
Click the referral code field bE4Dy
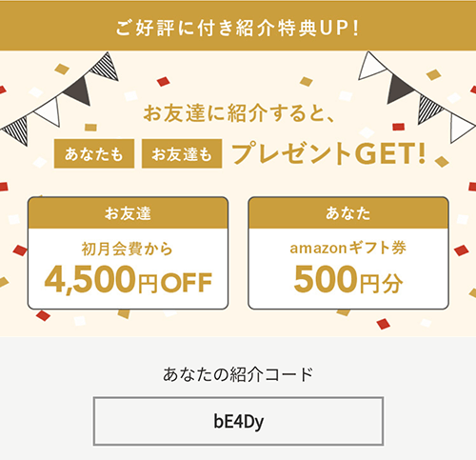coord(238,421)
